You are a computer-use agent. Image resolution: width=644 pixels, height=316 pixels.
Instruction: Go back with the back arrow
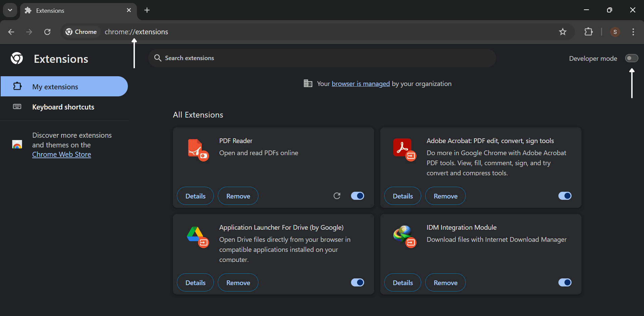point(11,32)
